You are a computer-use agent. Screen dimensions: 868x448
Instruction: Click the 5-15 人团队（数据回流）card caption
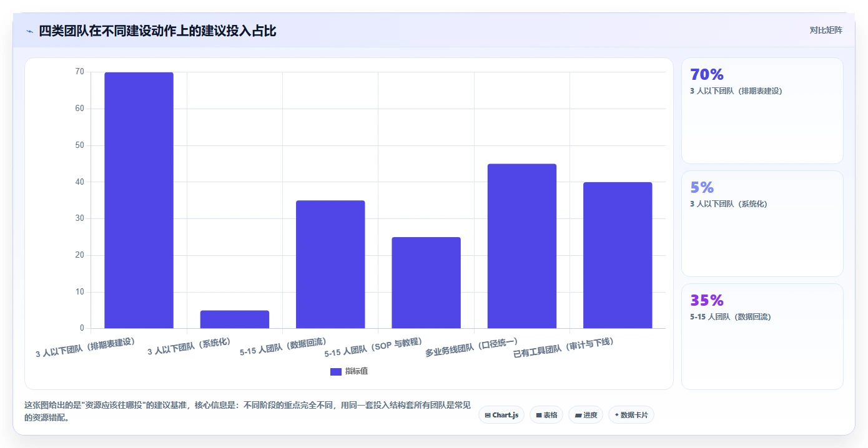731,317
